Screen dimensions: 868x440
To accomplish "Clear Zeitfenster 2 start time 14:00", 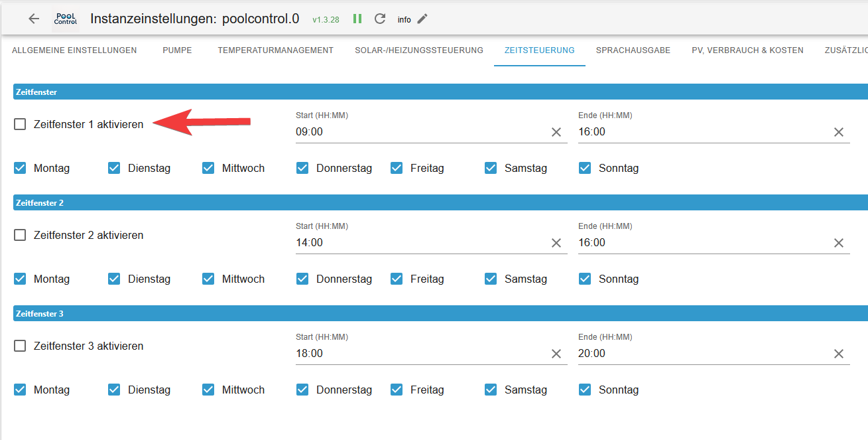I will click(x=556, y=243).
